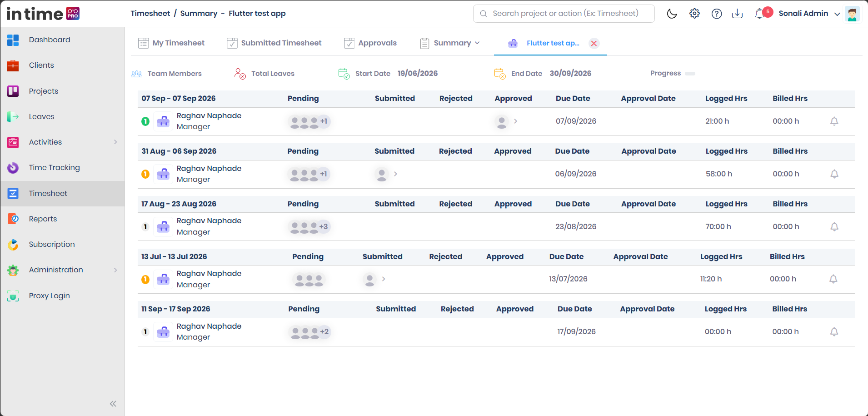Image resolution: width=868 pixels, height=416 pixels.
Task: Click the Reports sidebar icon
Action: (13, 219)
